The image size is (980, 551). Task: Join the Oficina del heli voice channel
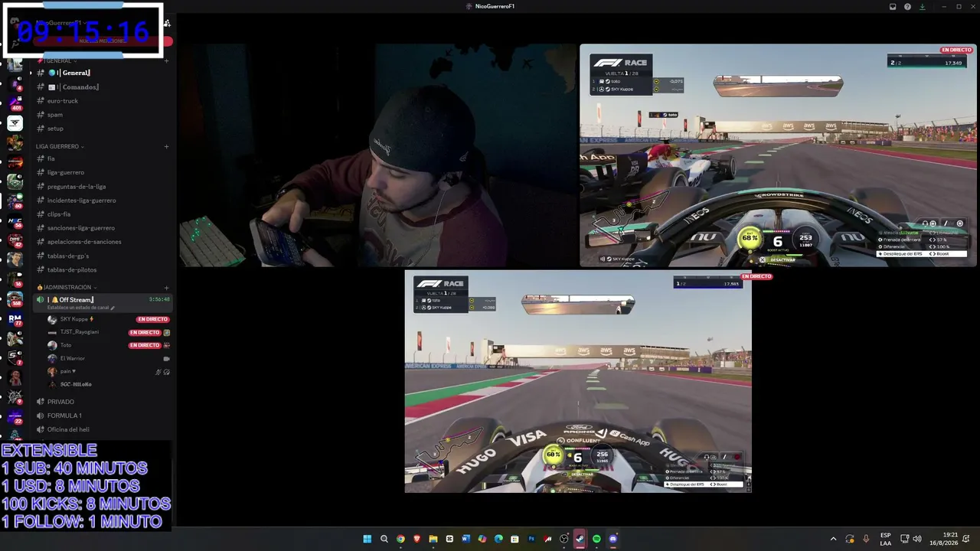coord(103,429)
